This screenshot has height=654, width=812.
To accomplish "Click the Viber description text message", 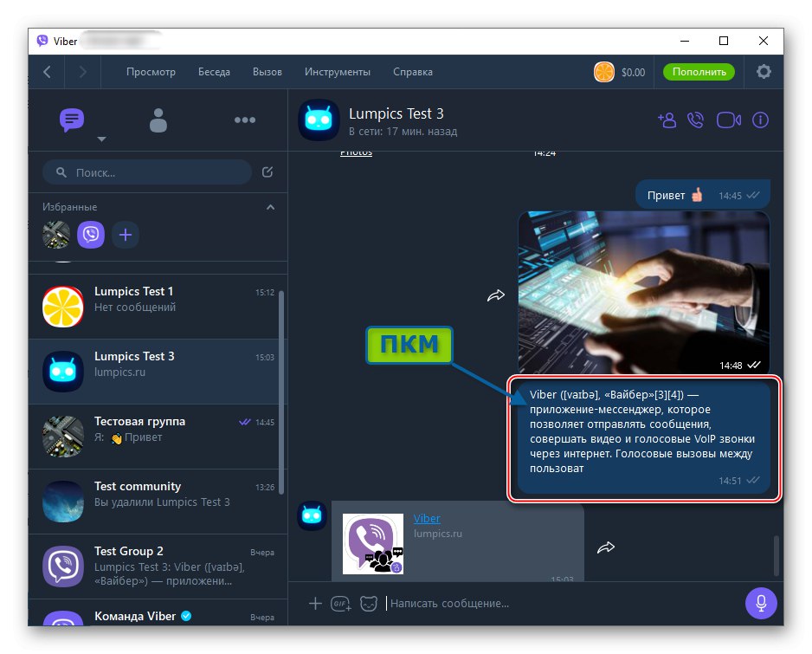I will pos(644,438).
